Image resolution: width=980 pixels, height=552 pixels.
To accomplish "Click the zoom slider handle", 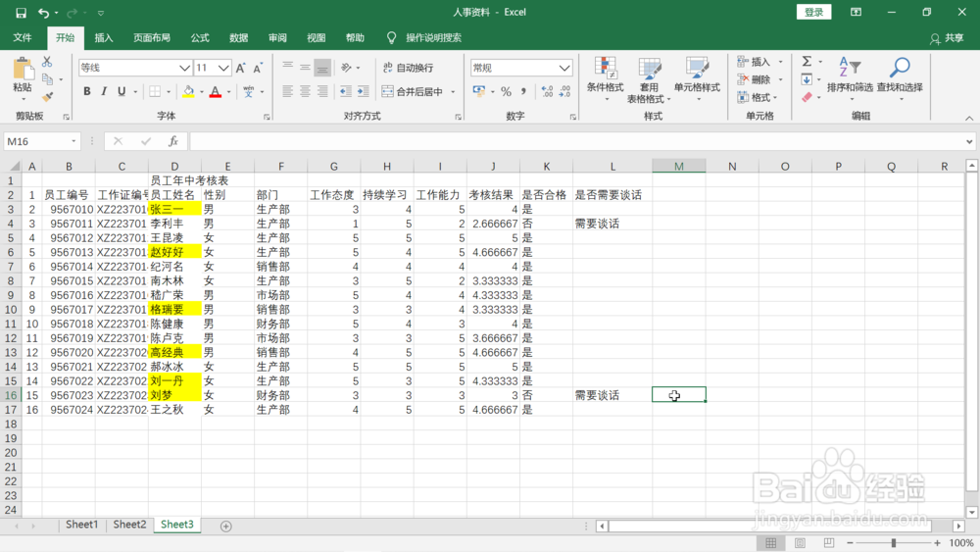I will point(894,542).
